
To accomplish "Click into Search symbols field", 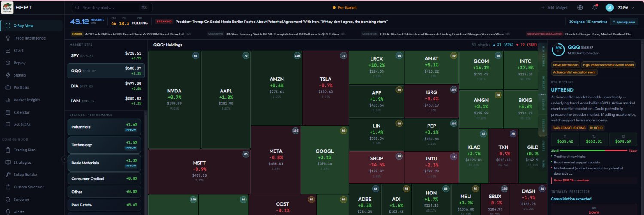I will 112,8.
